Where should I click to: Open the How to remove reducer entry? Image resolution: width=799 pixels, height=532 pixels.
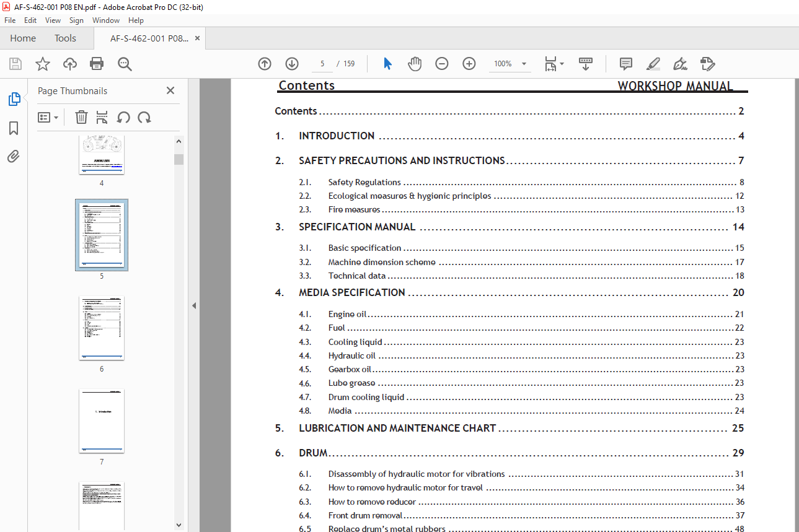(x=521, y=502)
